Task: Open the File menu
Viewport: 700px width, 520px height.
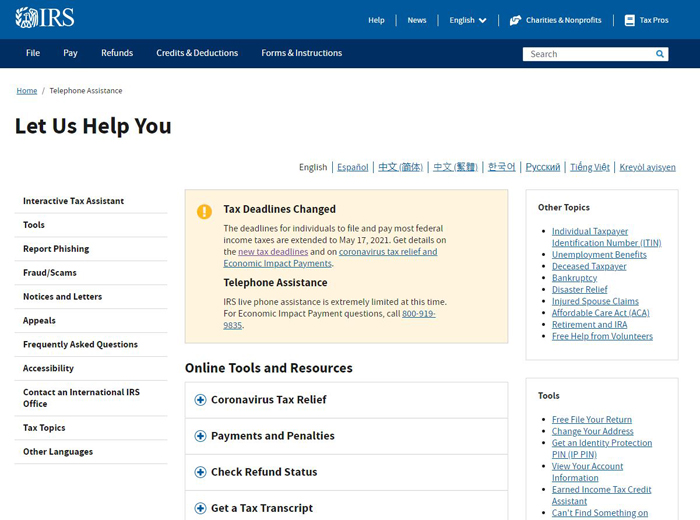Action: (x=33, y=53)
